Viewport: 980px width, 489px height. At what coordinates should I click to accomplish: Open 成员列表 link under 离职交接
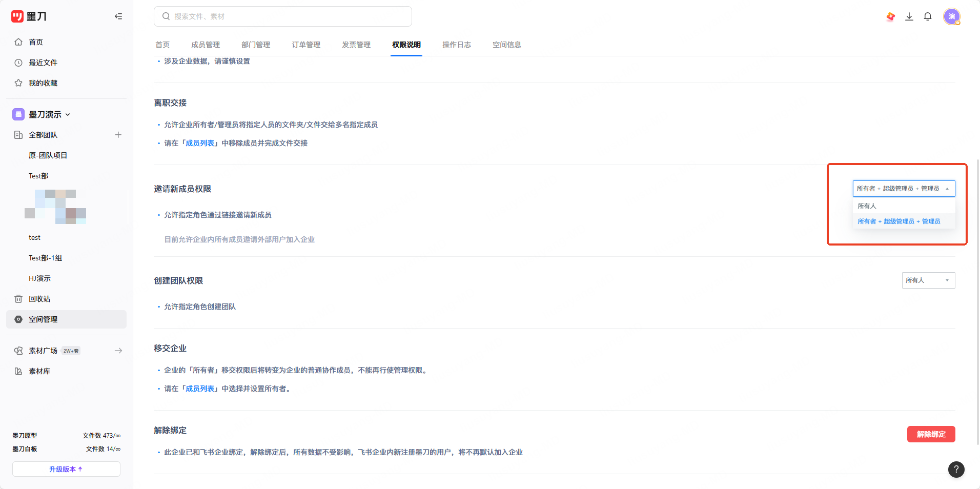[x=200, y=143]
